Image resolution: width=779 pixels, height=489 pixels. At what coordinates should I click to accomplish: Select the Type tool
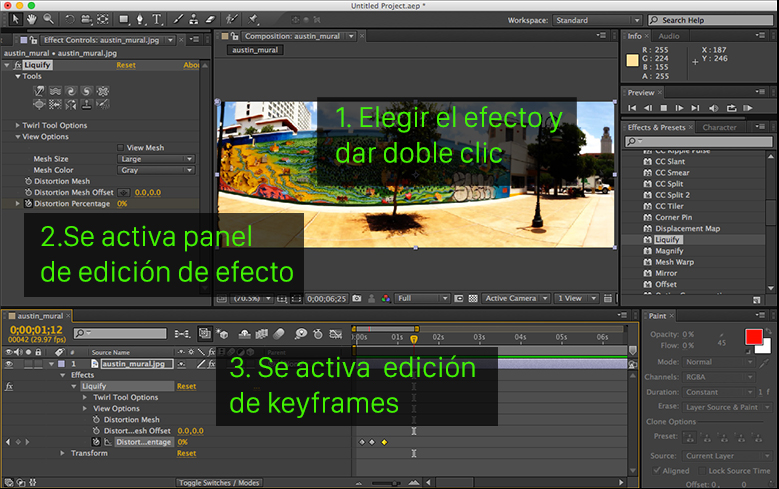coord(157,19)
